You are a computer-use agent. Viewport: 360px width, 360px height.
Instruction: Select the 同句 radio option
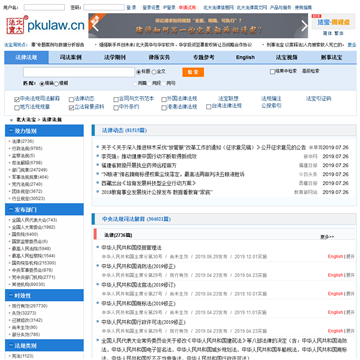pyautogui.click(x=164, y=84)
